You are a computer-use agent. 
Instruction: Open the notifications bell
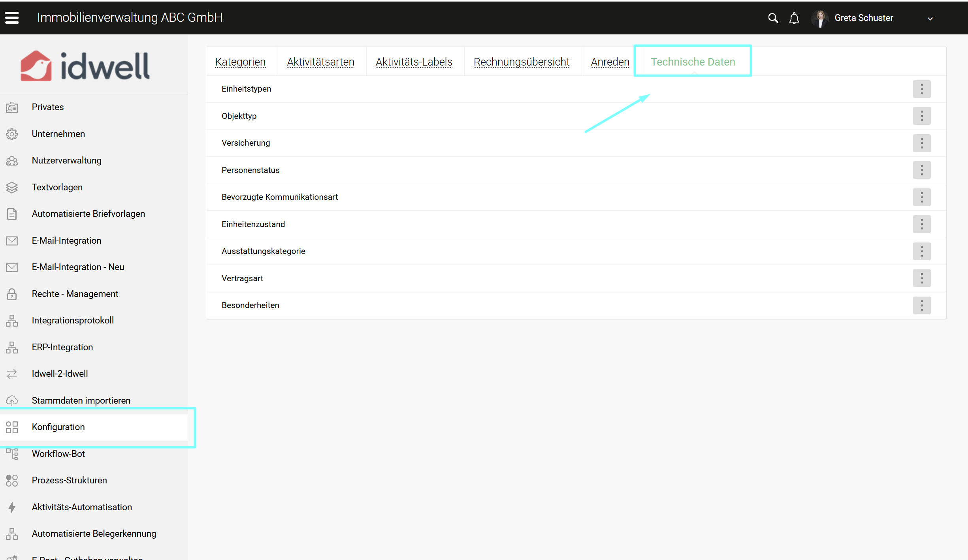tap(794, 18)
